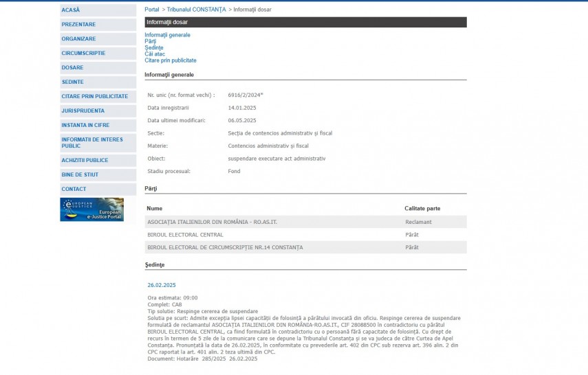Go to PREZENTARE in the sidebar

[x=98, y=24]
